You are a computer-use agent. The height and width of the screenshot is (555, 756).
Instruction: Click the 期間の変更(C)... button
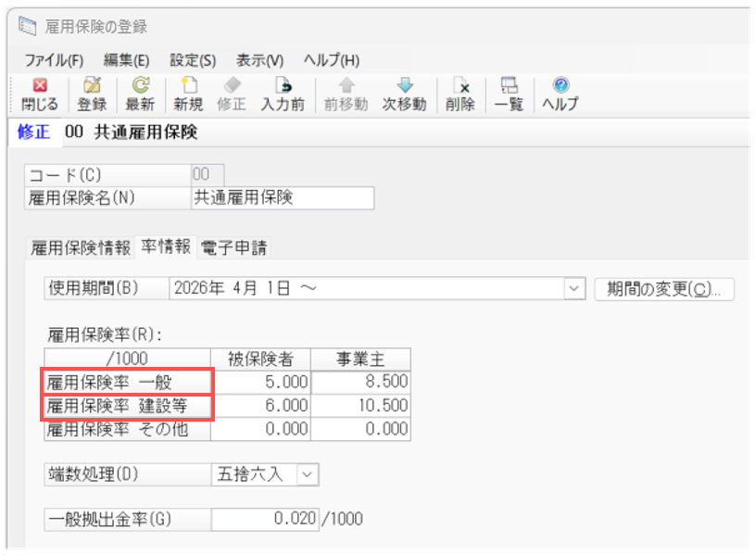664,289
